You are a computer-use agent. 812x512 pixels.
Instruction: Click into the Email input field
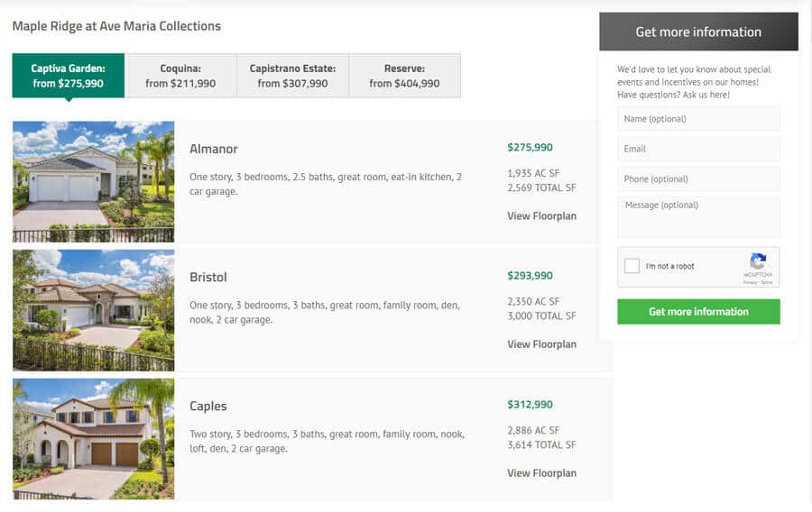pyautogui.click(x=698, y=149)
